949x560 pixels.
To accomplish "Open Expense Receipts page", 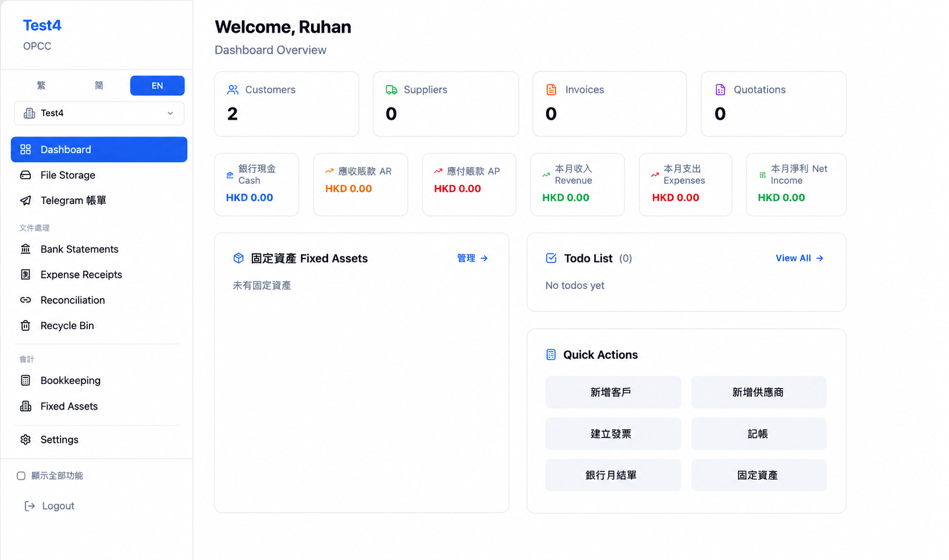I will click(x=99, y=274).
